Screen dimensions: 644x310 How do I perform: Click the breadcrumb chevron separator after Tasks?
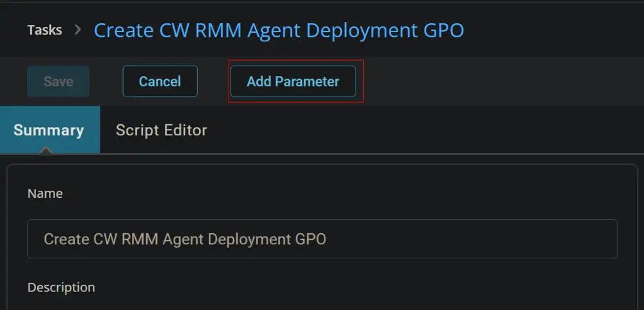[78, 30]
